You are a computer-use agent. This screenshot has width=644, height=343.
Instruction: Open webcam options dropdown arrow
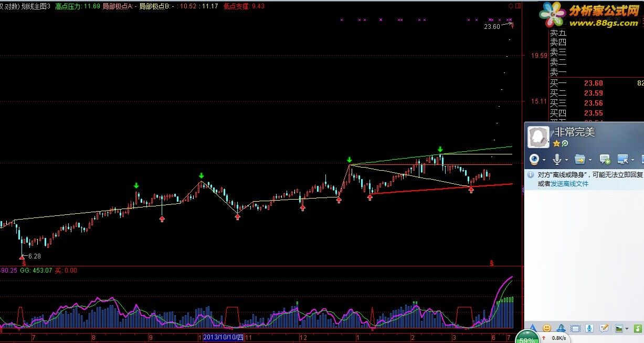(x=544, y=160)
